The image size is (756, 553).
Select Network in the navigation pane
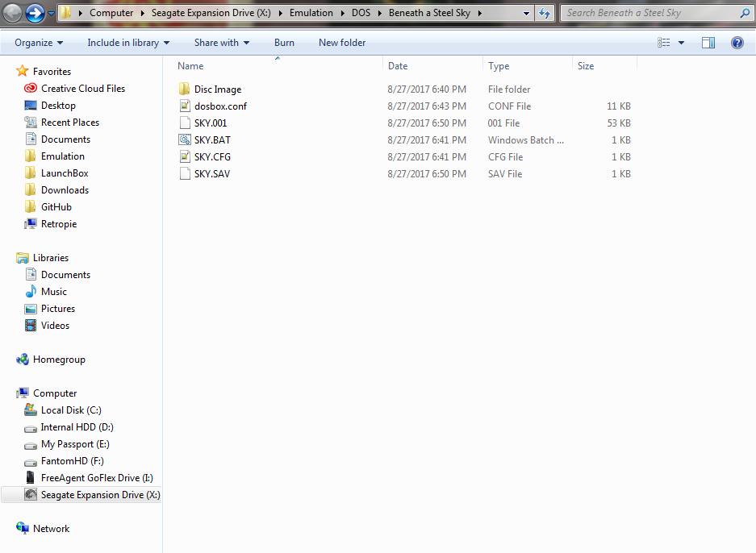tap(51, 529)
